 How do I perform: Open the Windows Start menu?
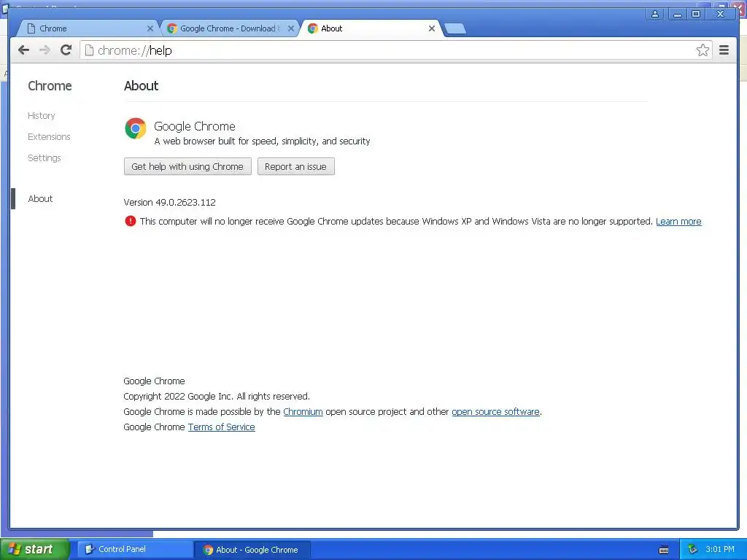click(34, 549)
